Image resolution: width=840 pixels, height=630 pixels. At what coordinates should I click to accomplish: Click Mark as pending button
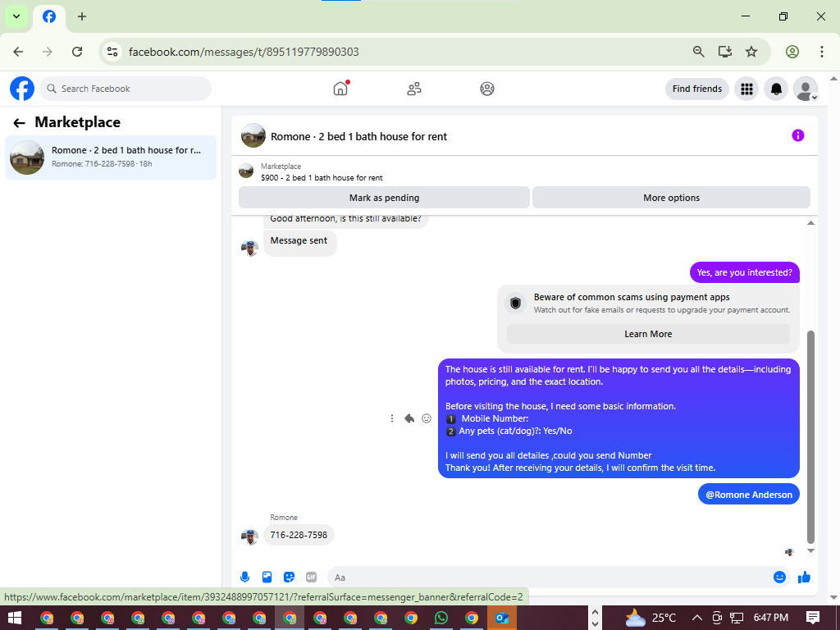coord(384,198)
